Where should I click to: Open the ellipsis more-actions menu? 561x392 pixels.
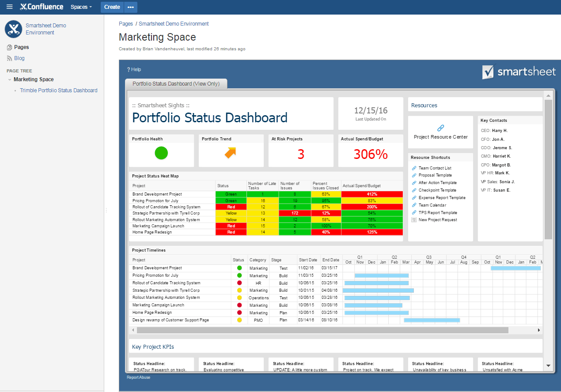(131, 7)
